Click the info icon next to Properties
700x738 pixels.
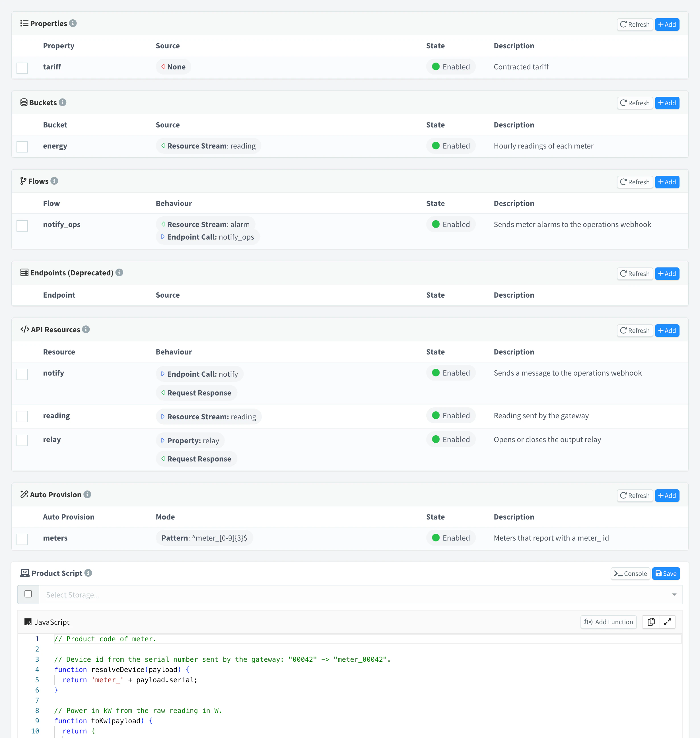(x=73, y=23)
